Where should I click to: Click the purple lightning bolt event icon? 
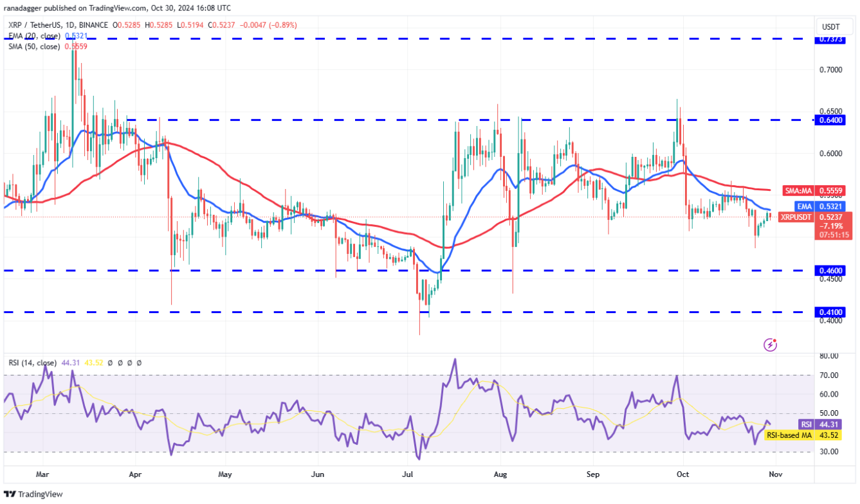coord(770,345)
